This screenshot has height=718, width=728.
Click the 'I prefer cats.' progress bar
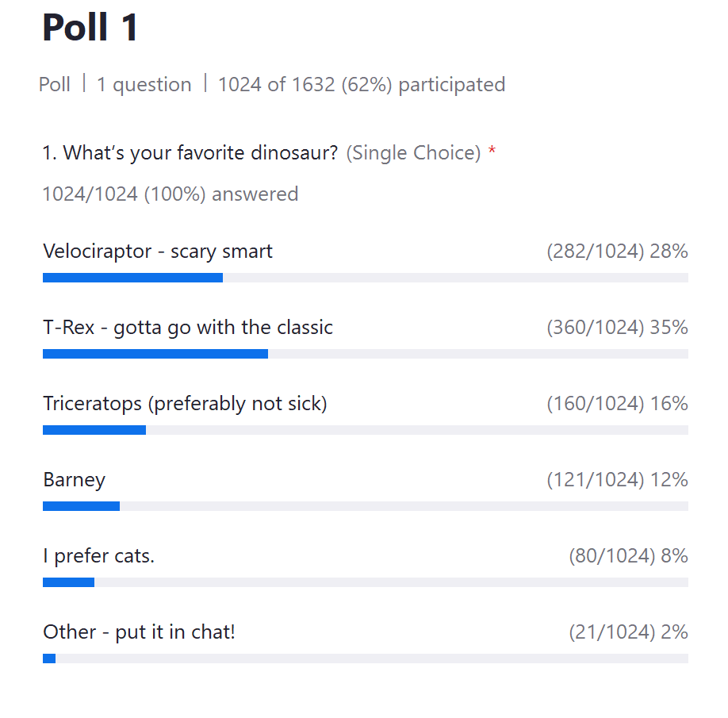[x=365, y=582]
